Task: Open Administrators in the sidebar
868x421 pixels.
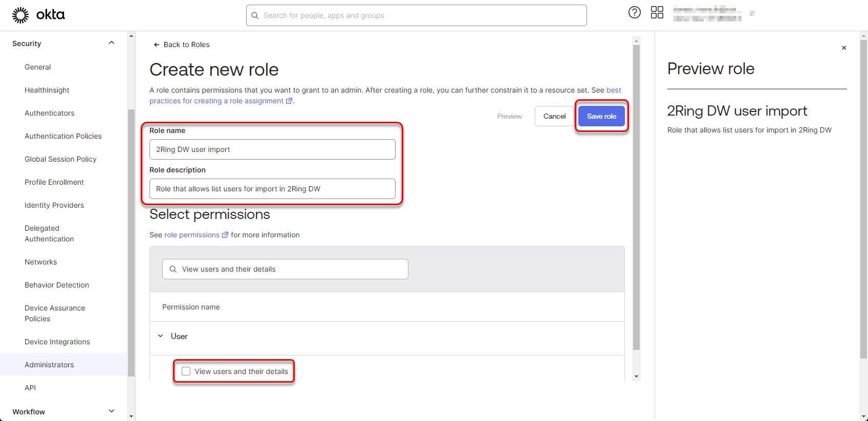Action: [49, 365]
